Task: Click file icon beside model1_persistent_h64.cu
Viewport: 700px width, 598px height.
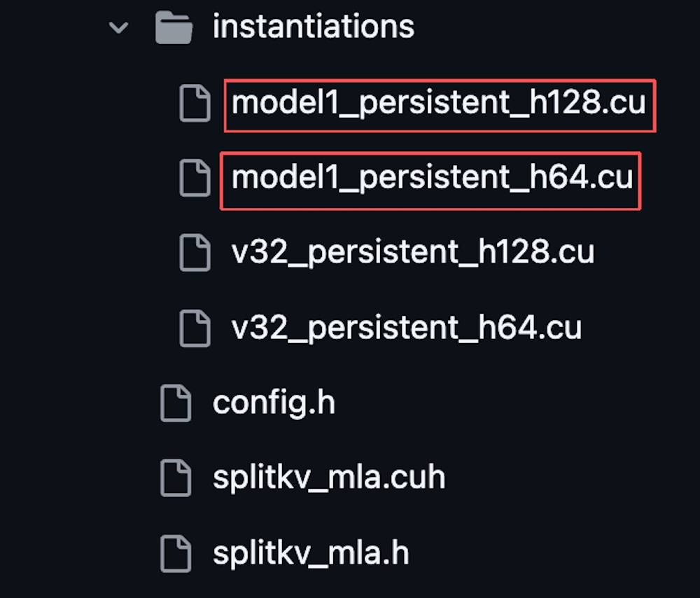Action: (195, 178)
